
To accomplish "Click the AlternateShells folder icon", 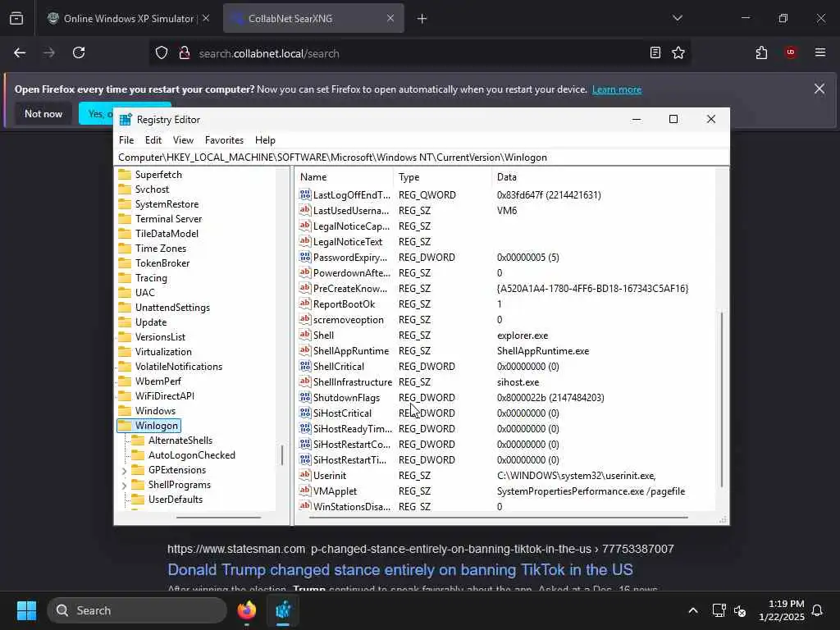I will pos(138,441).
